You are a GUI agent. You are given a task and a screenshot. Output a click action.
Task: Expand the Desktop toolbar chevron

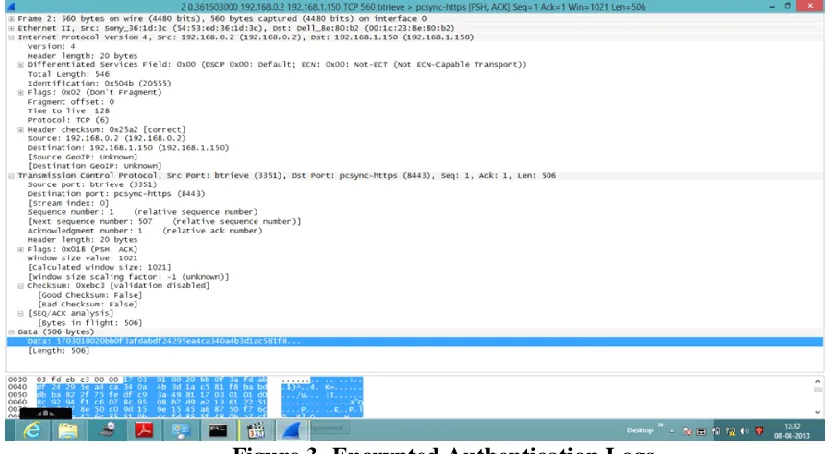tap(661, 425)
